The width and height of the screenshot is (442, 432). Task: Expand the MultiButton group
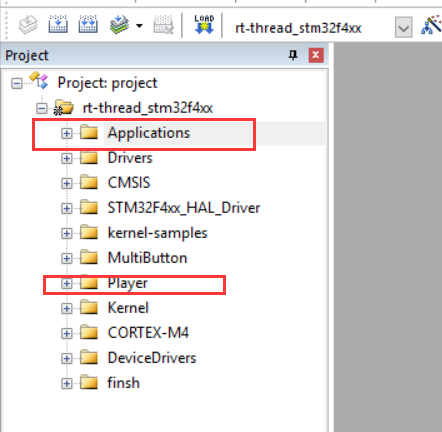click(x=67, y=258)
